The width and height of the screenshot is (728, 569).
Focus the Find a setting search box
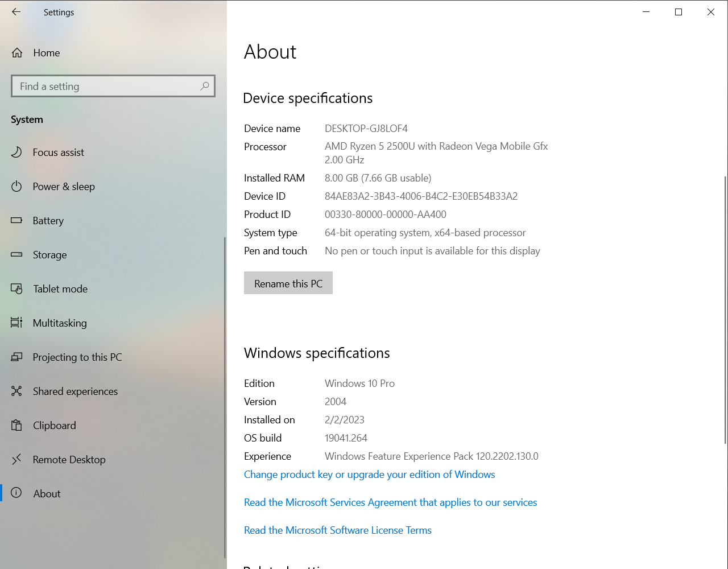tap(105, 86)
